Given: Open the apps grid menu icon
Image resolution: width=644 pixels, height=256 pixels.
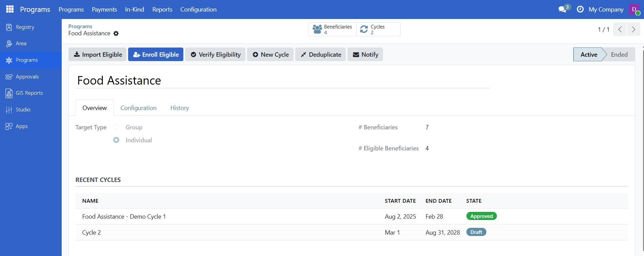Looking at the screenshot, I should 10,9.
